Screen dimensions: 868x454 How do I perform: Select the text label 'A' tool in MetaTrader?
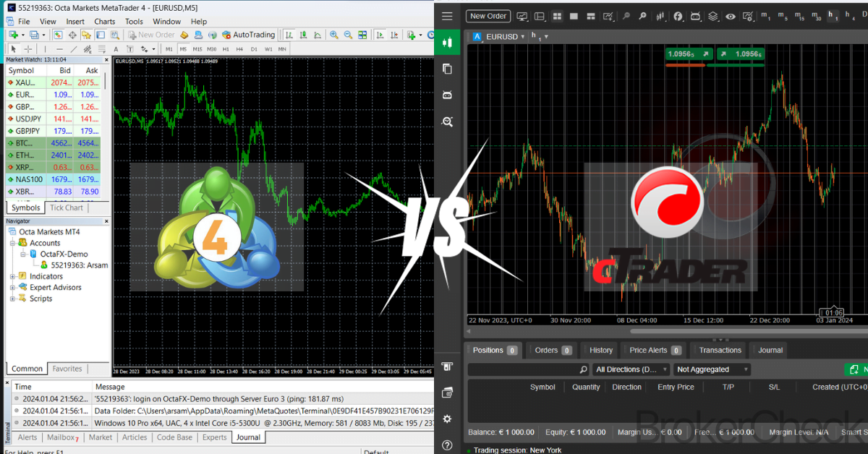coord(116,49)
